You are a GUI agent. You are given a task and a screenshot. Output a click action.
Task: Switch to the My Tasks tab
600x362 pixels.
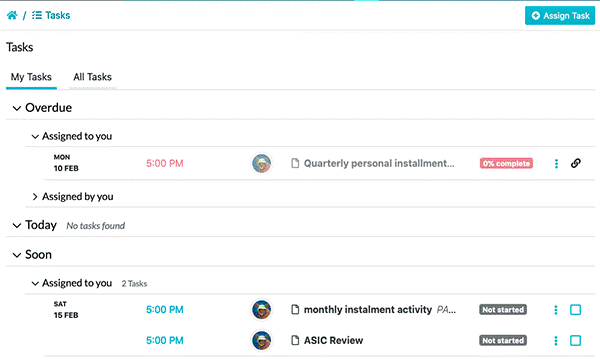point(31,77)
